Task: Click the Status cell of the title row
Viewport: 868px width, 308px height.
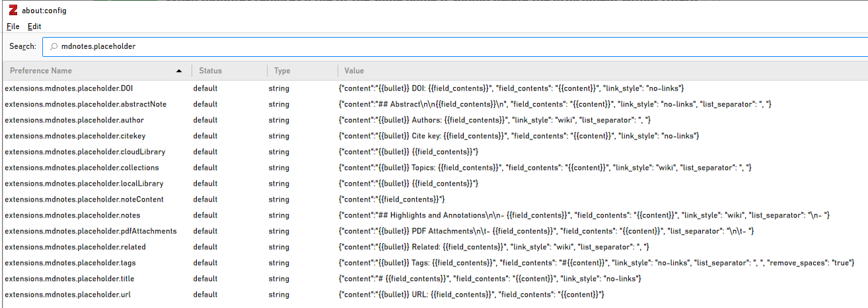Action: [205, 278]
